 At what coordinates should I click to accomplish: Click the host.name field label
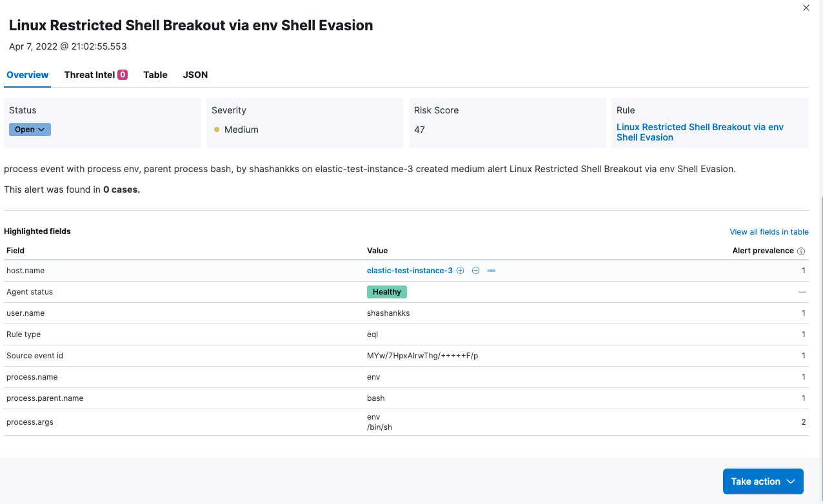[25, 271]
